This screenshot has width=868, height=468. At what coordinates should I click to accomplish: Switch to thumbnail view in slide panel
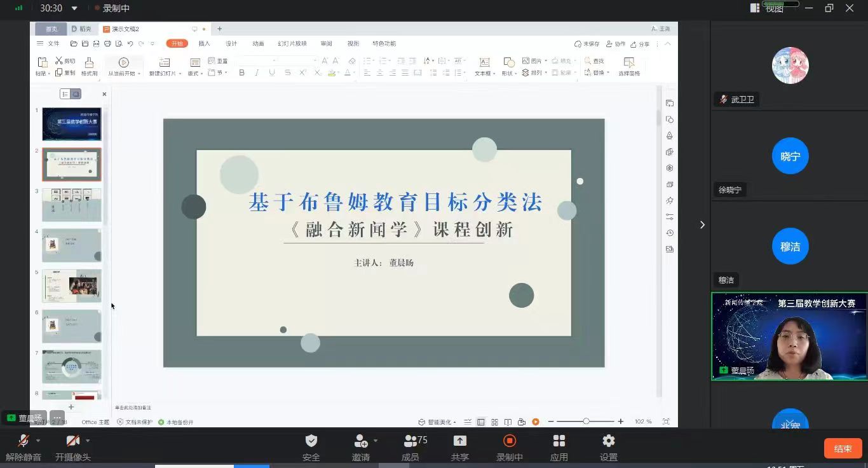(76, 94)
